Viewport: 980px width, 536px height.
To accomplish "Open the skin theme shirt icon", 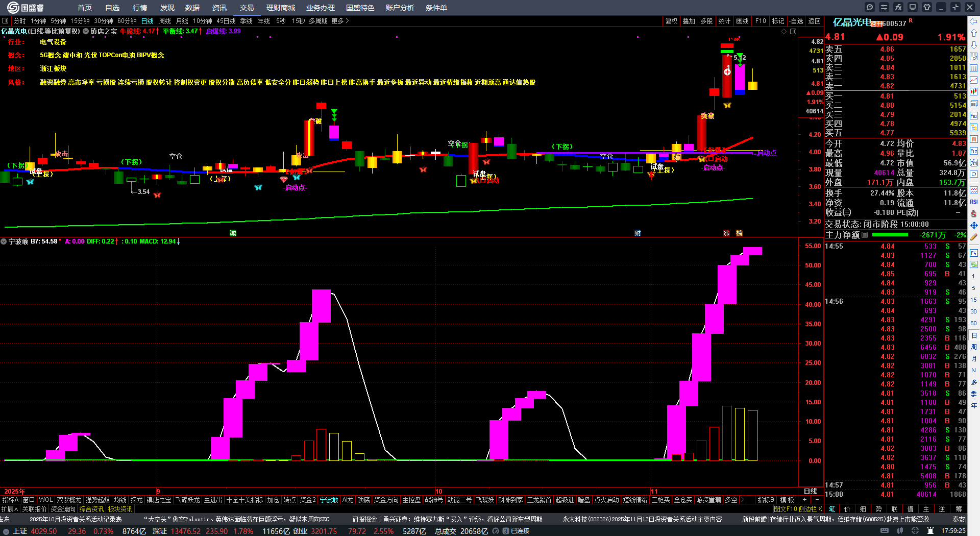I will pyautogui.click(x=927, y=7).
